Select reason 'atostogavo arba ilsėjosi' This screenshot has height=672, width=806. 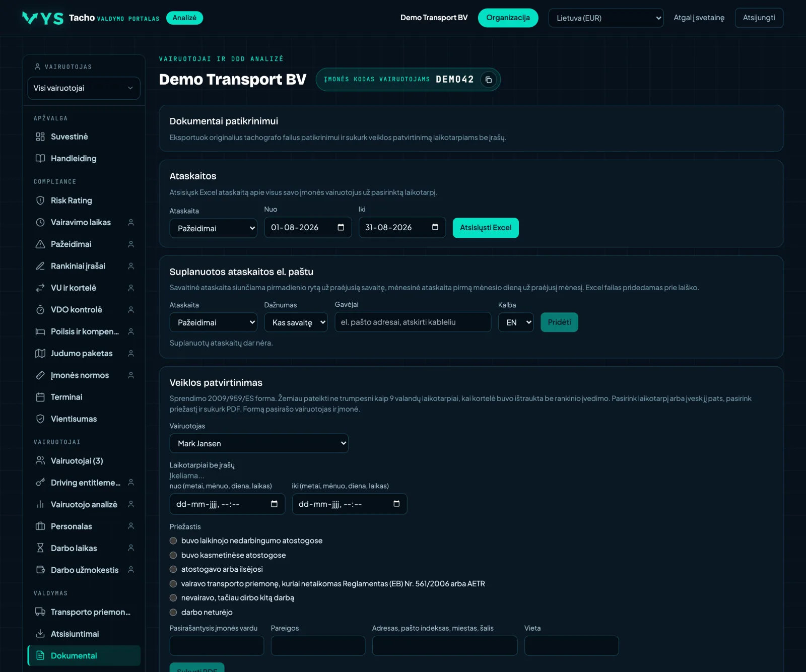tap(173, 569)
